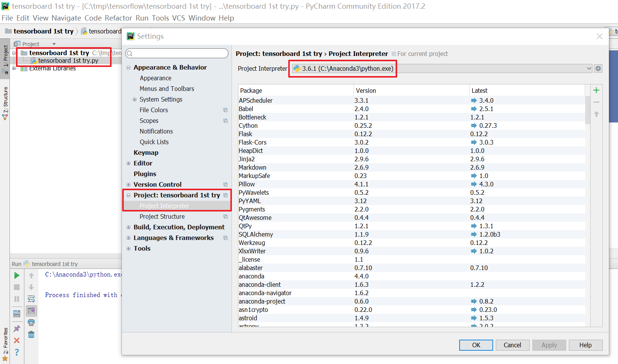Open help via blue question mark icon

17,352
